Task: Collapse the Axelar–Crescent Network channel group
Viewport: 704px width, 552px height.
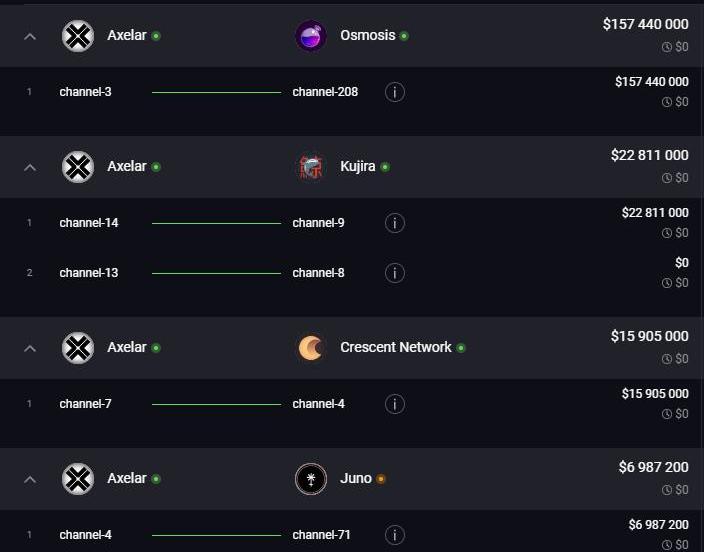Action: pos(30,348)
